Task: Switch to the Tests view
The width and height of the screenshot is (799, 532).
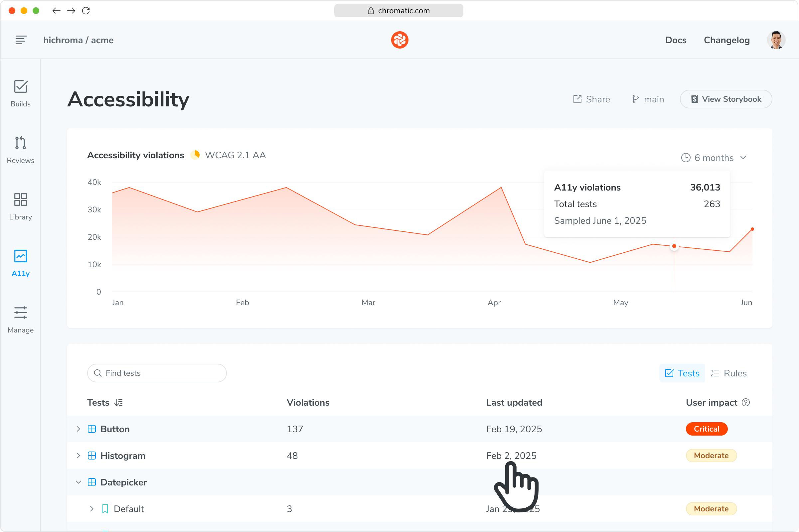Action: [x=682, y=373]
